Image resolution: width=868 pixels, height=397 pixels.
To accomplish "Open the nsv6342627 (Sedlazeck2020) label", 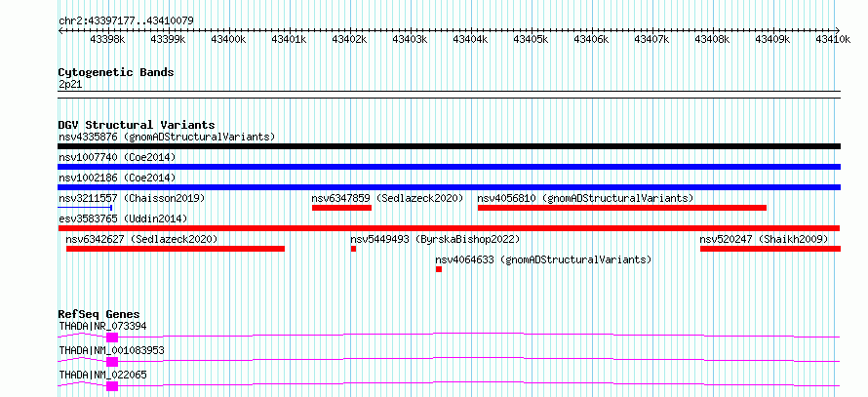I will click(x=141, y=239).
